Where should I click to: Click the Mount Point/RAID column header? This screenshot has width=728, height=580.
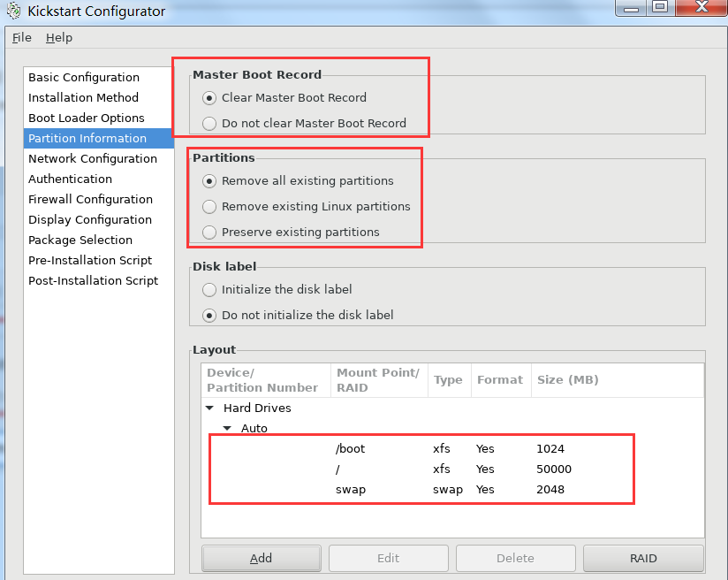tap(379, 380)
